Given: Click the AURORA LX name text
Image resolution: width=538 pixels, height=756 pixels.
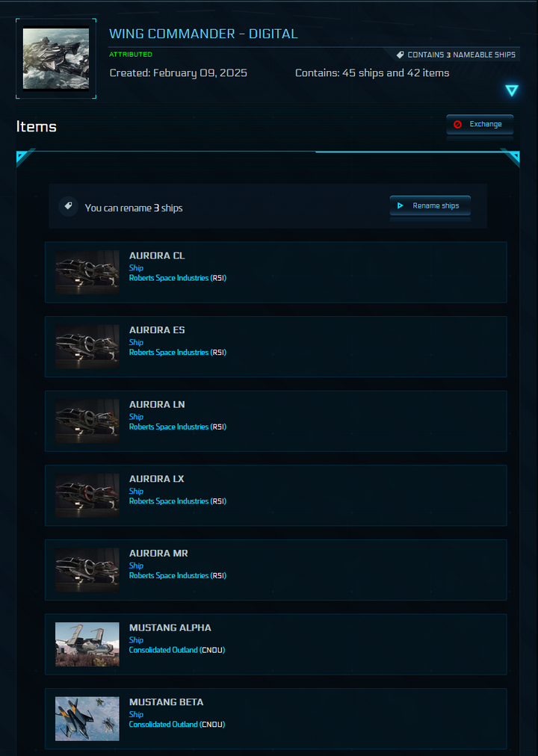Looking at the screenshot, I should point(157,479).
